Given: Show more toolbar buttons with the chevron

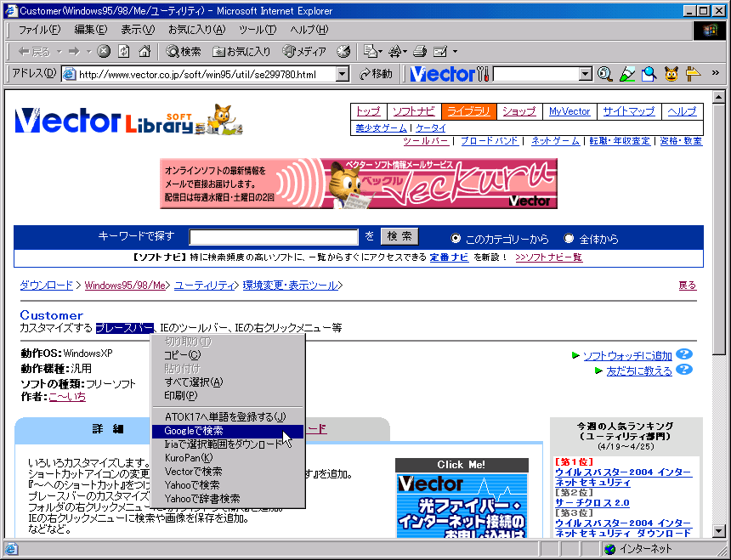Looking at the screenshot, I should tap(715, 73).
